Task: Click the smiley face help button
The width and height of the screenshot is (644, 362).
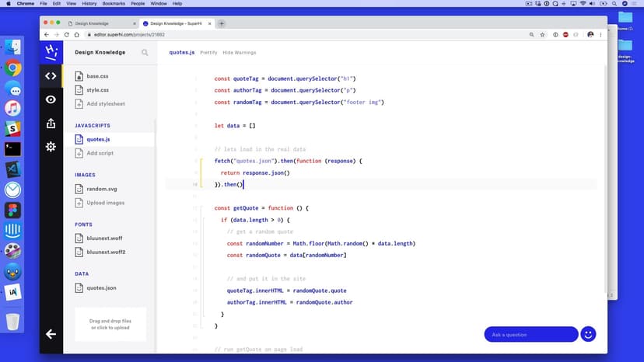Action: 588,334
